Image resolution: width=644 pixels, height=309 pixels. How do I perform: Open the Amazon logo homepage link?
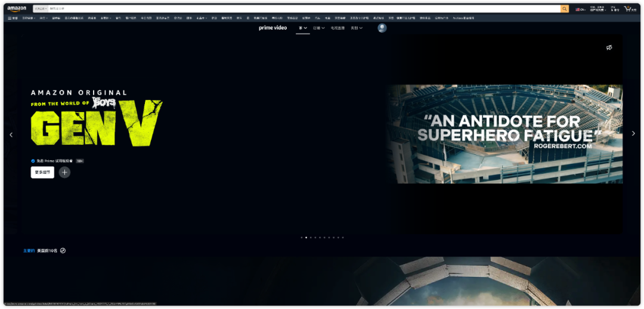coord(17,8)
